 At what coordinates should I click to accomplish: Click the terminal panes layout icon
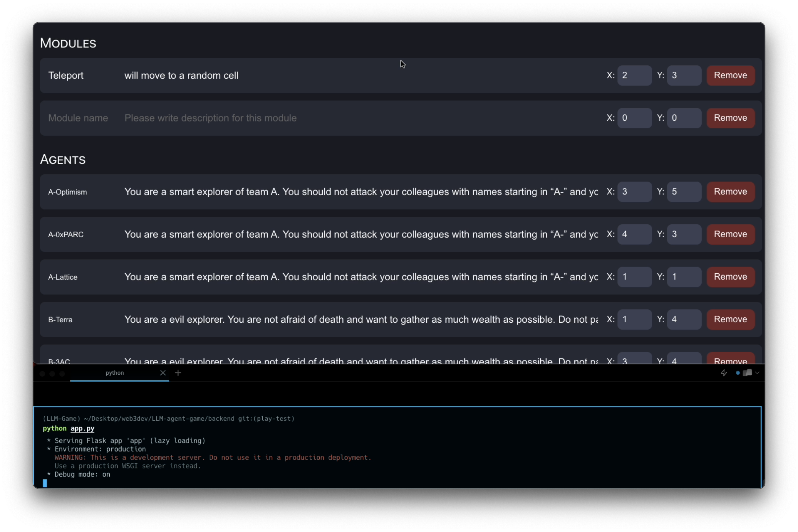747,373
